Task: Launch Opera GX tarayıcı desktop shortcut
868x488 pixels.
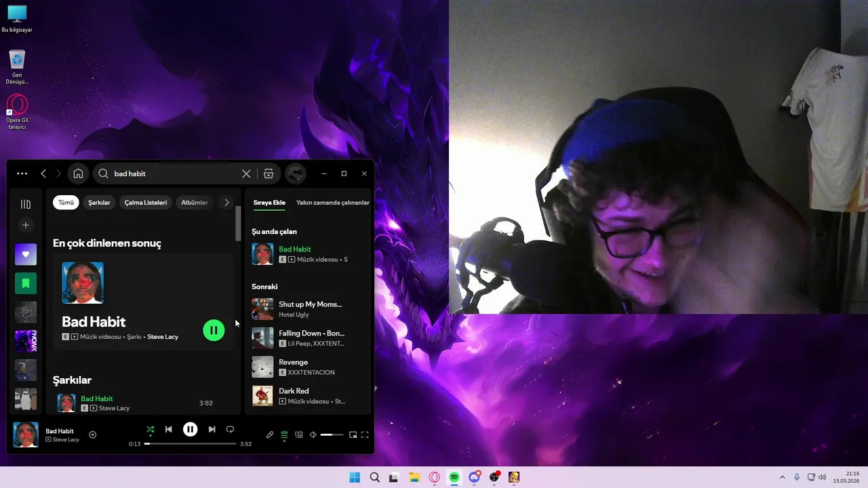Action: [x=17, y=113]
